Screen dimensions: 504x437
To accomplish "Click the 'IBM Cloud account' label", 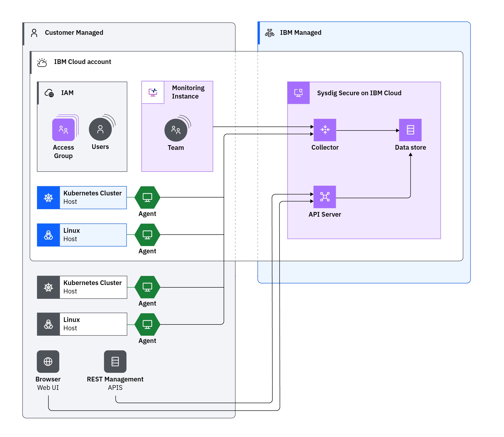I will pyautogui.click(x=83, y=62).
